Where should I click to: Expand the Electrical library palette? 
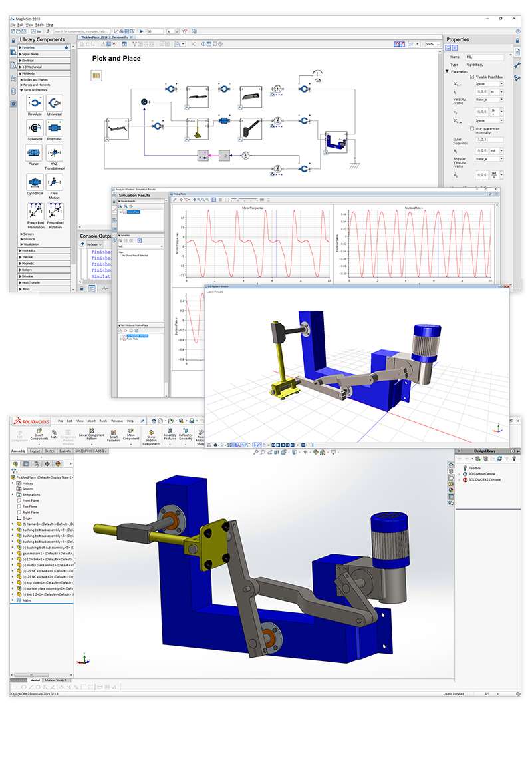45,61
